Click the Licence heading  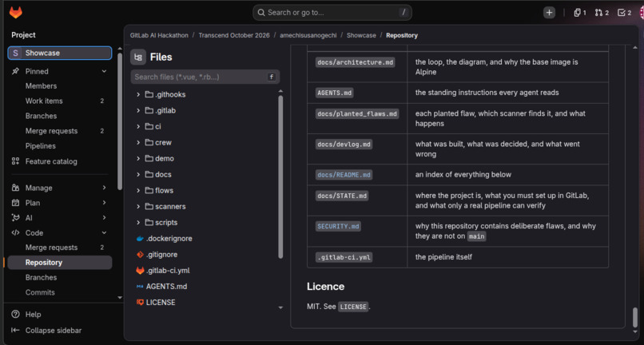(325, 286)
